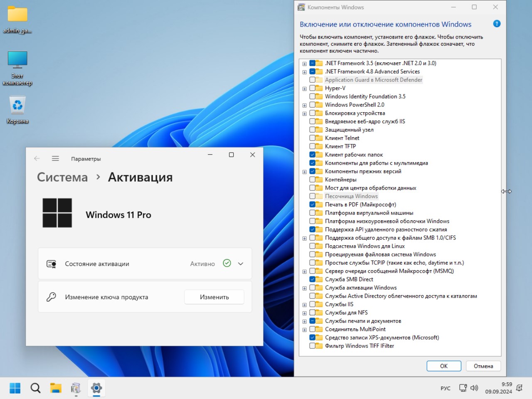532x399 pixels.
Task: Click the Windows 11 Pro logo
Action: pos(57,213)
